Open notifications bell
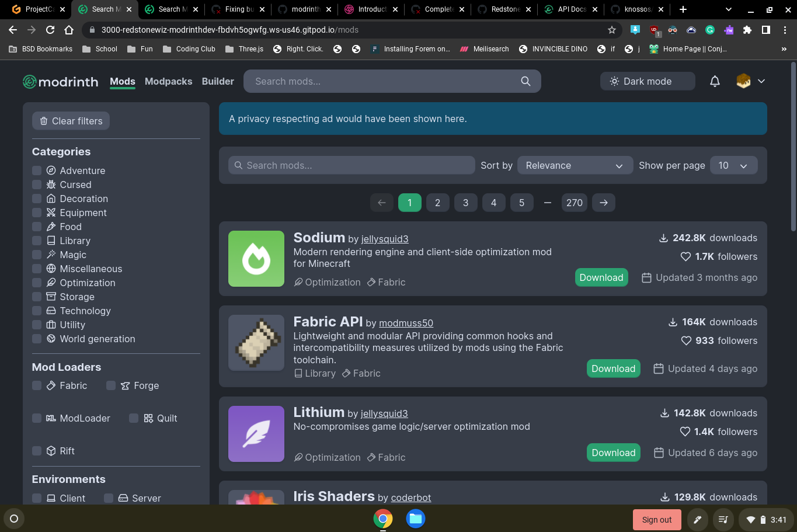Screen dimensions: 797x532 coord(715,82)
